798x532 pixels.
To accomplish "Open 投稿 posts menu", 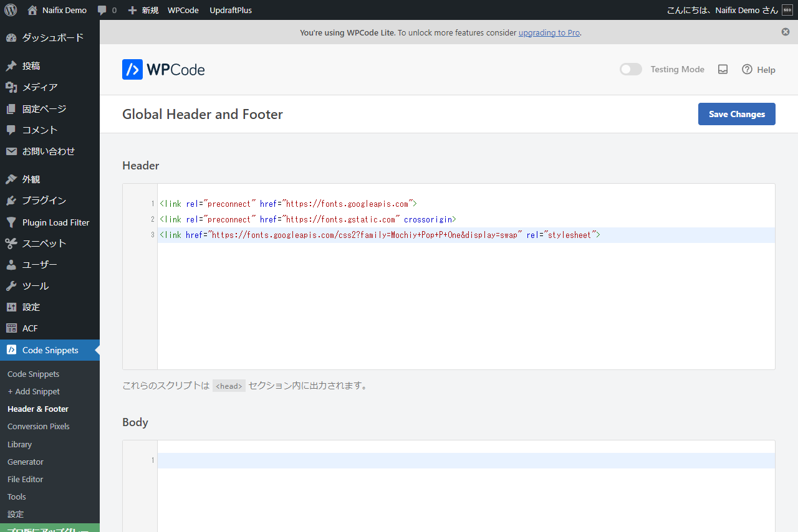I will [x=50, y=66].
